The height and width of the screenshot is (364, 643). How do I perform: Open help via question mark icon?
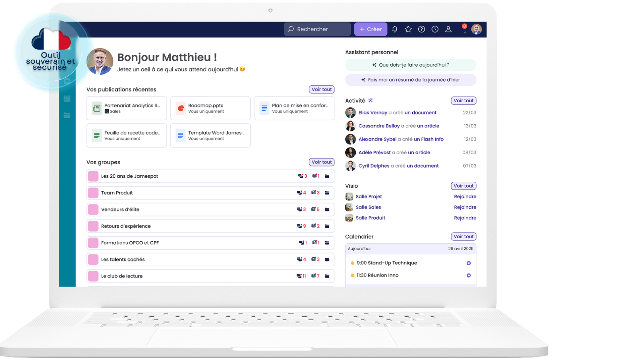pos(421,29)
